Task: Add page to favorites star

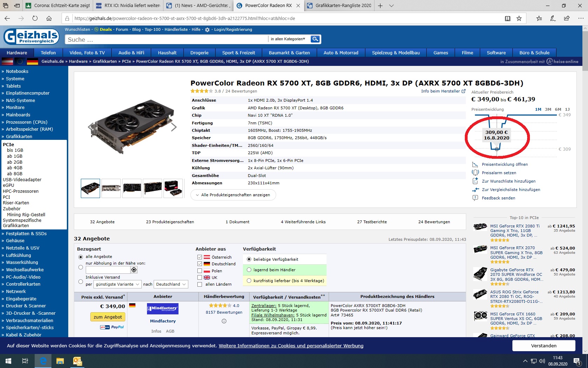Action: (519, 18)
